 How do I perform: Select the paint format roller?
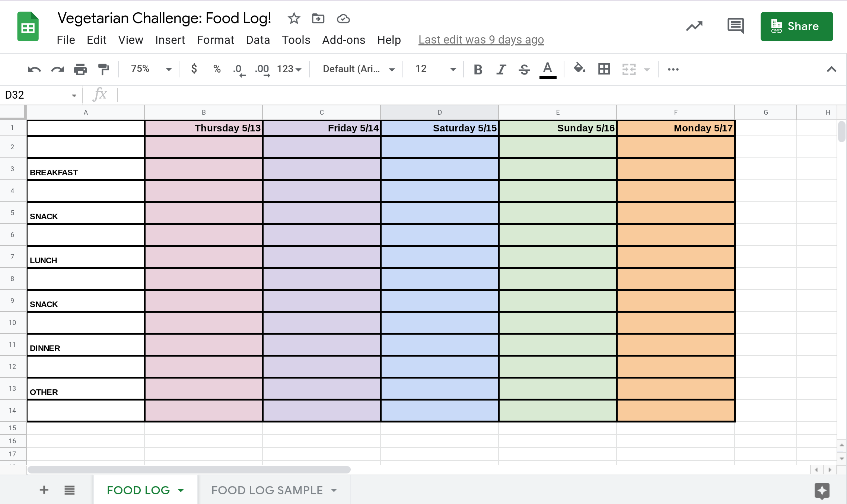(x=104, y=69)
